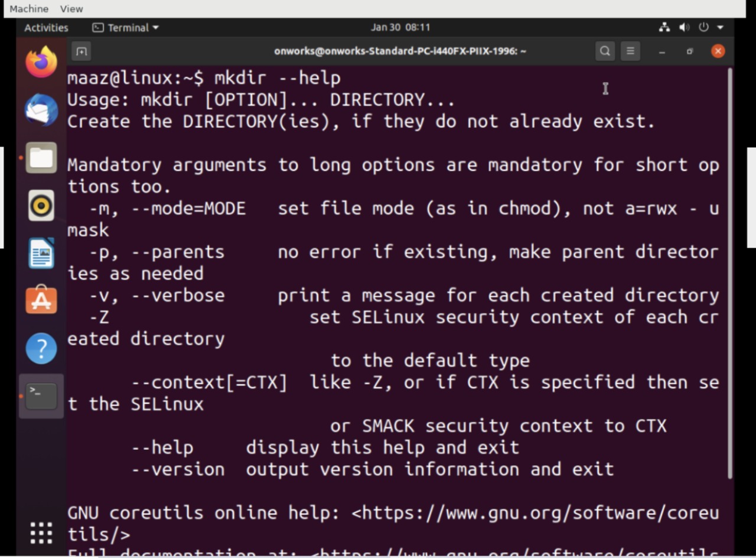
Task: Open the clock showing Jan 30 08:11
Action: [x=400, y=28]
